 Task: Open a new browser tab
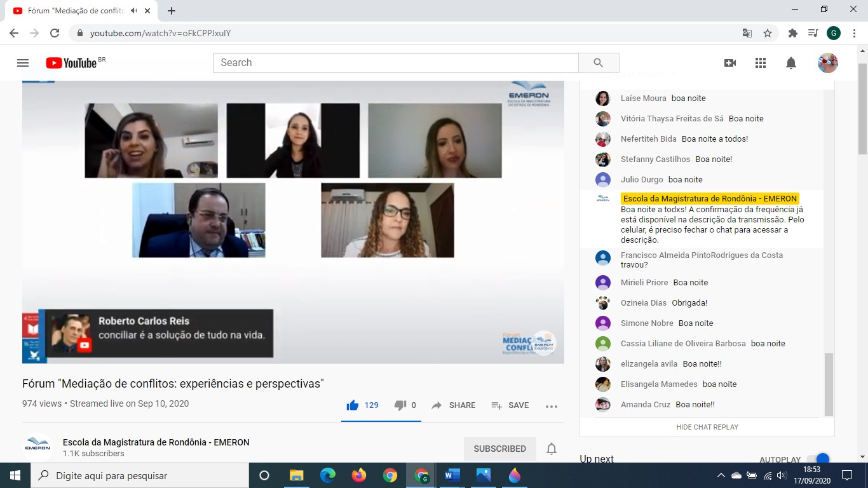coord(172,11)
